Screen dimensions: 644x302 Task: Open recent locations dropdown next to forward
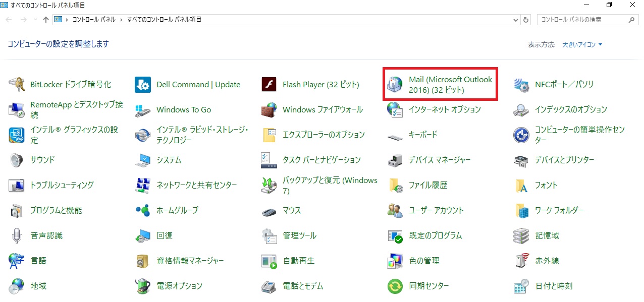click(x=35, y=20)
